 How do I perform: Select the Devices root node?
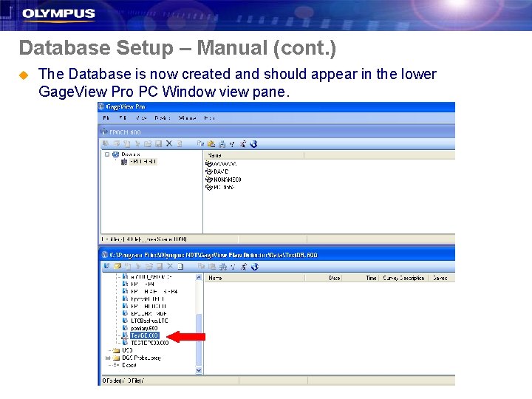131,154
